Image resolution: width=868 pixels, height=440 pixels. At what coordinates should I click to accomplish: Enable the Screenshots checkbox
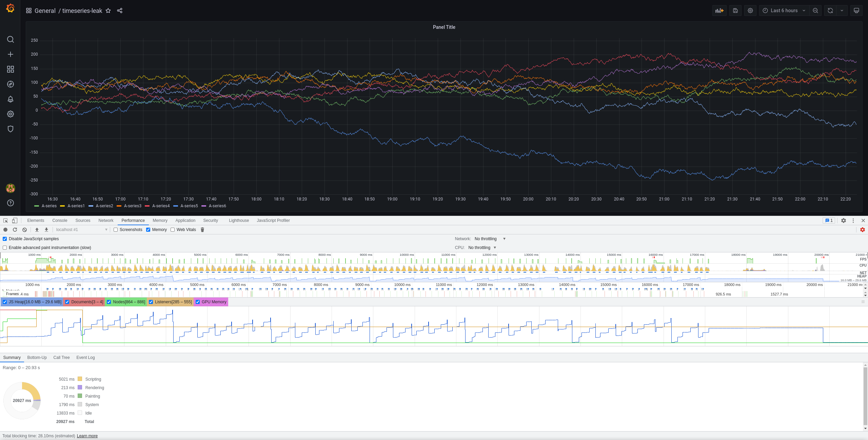coord(116,230)
